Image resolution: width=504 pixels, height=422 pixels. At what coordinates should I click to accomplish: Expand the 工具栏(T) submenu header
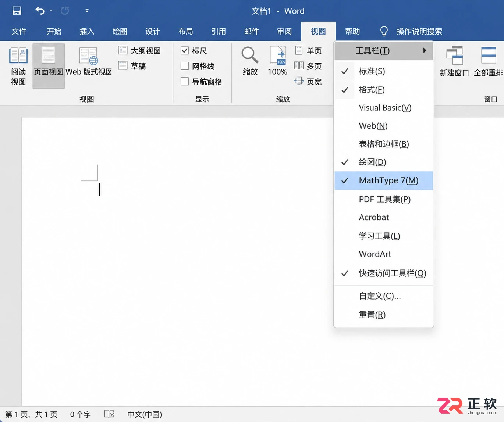tap(384, 51)
